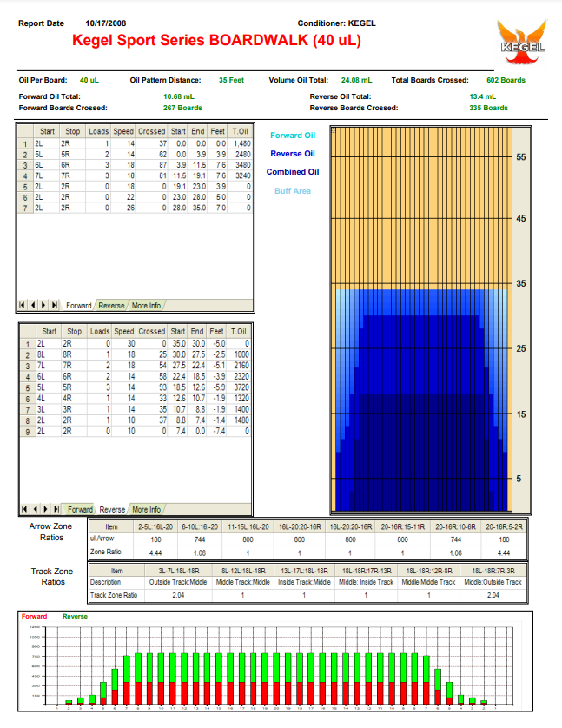
Task: Click the Reverse Oil legend label
Action: [293, 154]
